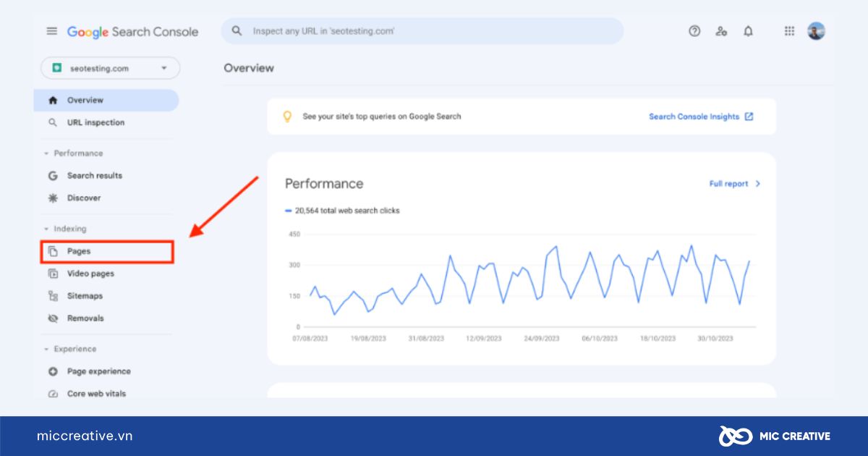
Task: Go to Pages indexing report
Action: click(107, 251)
